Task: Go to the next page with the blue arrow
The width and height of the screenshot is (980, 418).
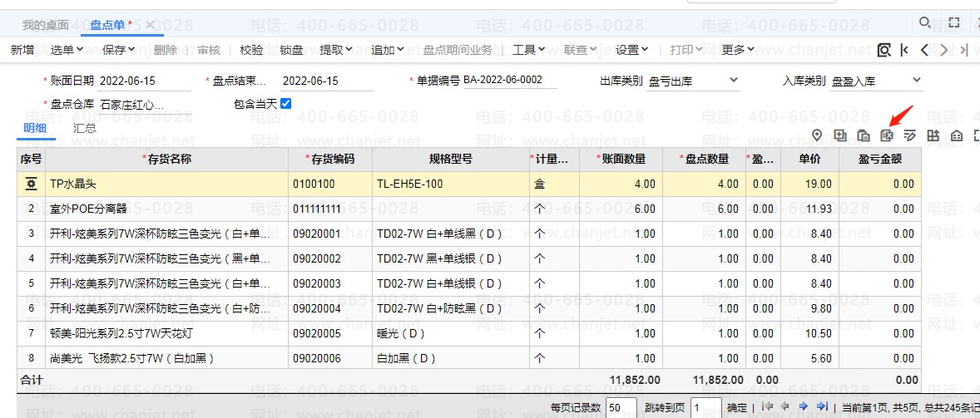Action: [804, 406]
